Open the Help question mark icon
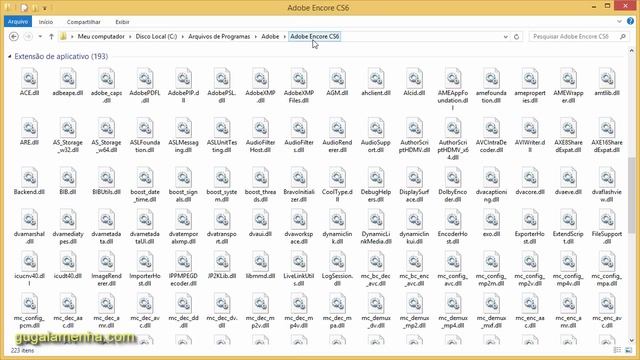 click(x=631, y=22)
